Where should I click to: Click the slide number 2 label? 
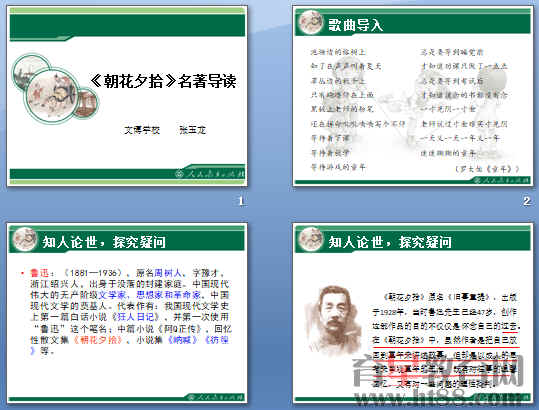(x=527, y=201)
